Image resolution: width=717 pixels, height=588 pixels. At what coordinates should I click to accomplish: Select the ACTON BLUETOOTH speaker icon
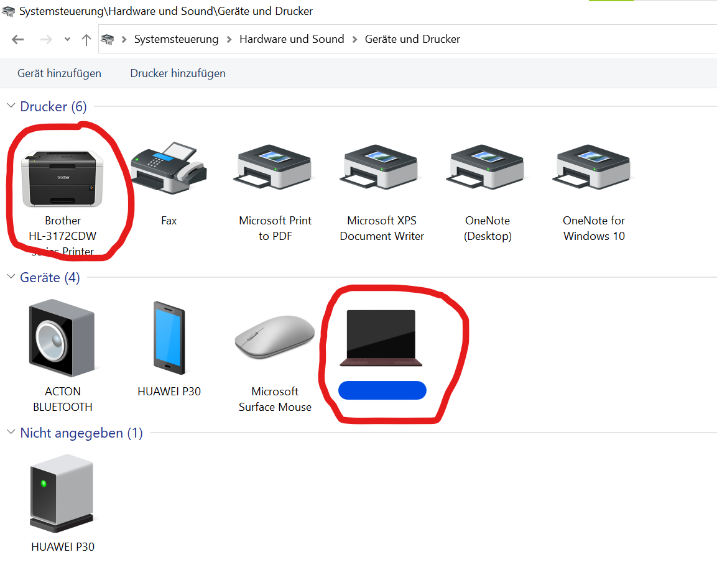(62, 338)
